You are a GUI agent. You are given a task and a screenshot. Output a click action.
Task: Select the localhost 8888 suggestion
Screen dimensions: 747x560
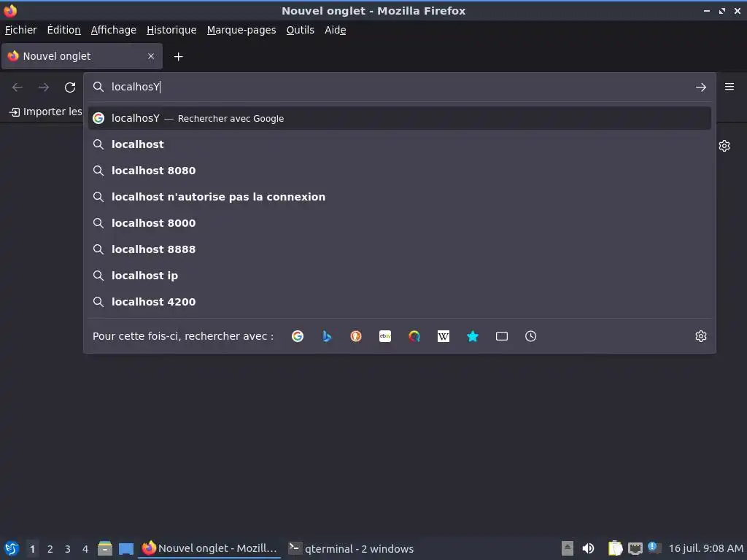(x=399, y=249)
